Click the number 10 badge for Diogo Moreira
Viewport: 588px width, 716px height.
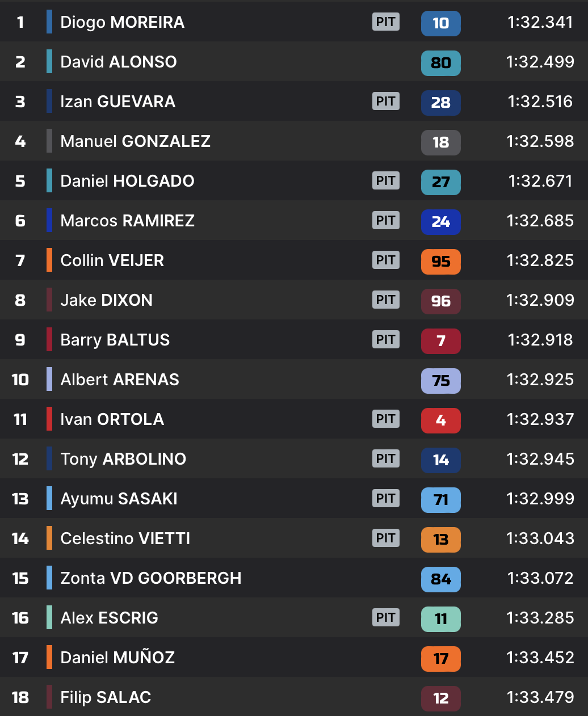tap(440, 23)
